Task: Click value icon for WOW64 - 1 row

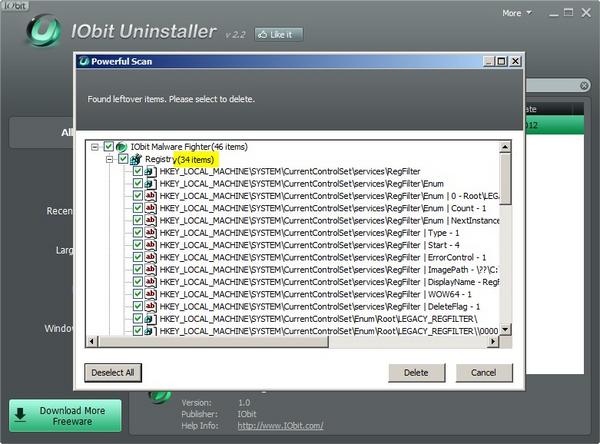Action: click(x=150, y=294)
